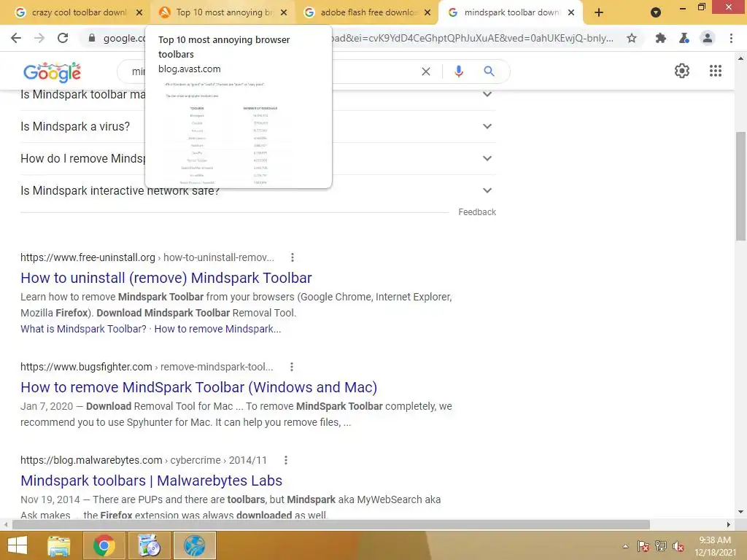This screenshot has height=560, width=747.
Task: Open 'How to remove Mindspark...' sitelink
Action: (217, 329)
